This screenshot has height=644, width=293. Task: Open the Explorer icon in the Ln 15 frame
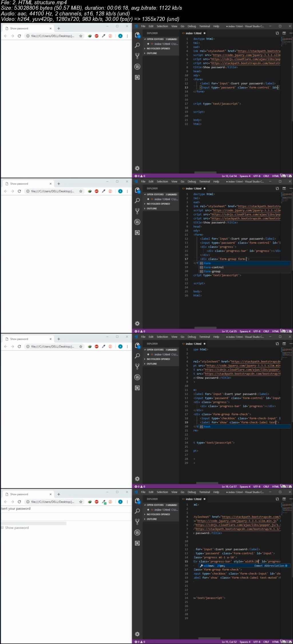(x=137, y=501)
